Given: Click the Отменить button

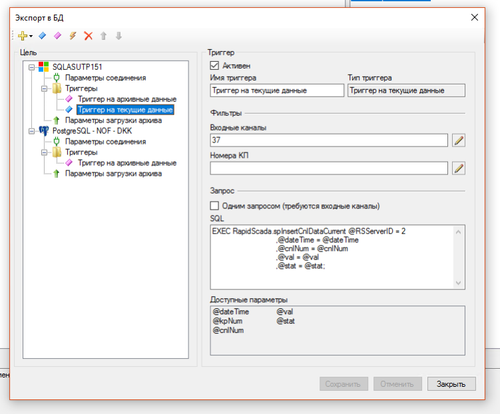Looking at the screenshot, I should click(x=398, y=384).
